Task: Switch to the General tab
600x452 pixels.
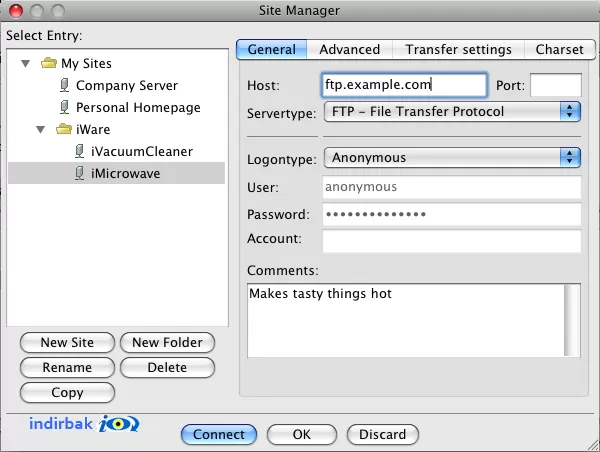Action: [272, 49]
